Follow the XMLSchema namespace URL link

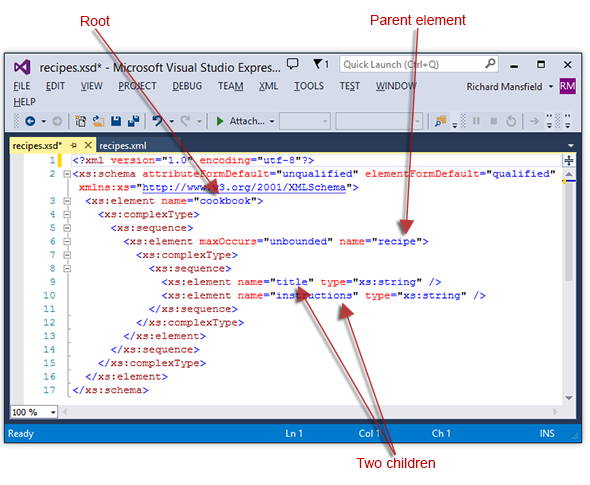coord(244,187)
